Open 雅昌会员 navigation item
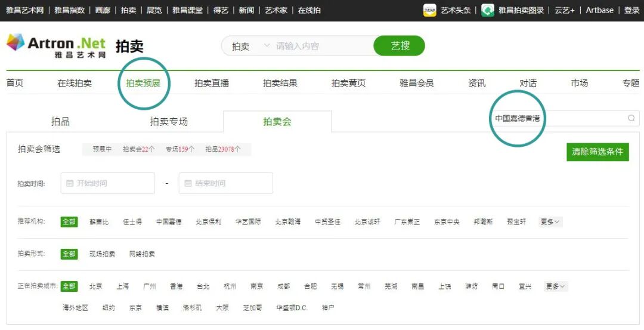The width and height of the screenshot is (644, 330). [x=417, y=83]
